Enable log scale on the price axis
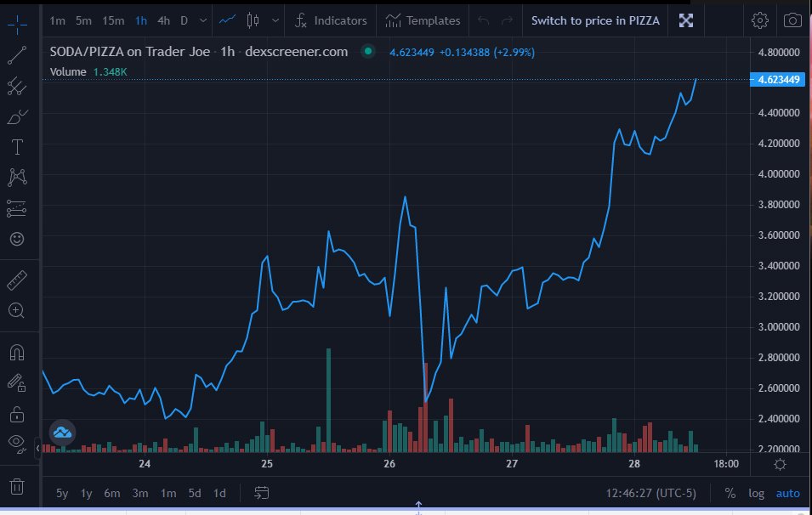 [756, 492]
